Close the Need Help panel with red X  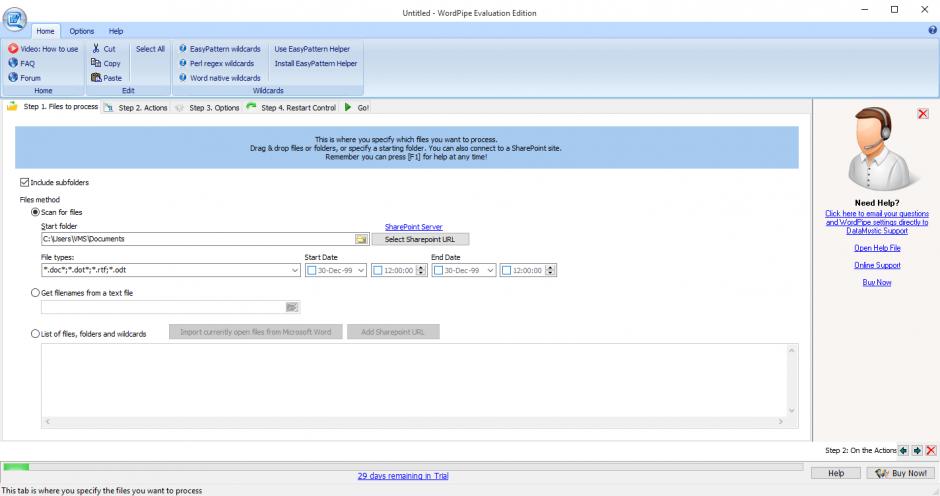[923, 113]
